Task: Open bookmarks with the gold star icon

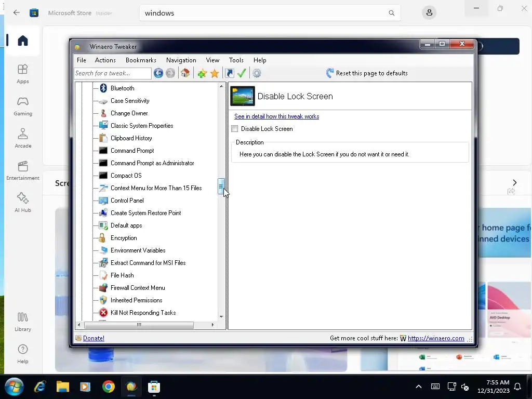Action: tap(215, 73)
